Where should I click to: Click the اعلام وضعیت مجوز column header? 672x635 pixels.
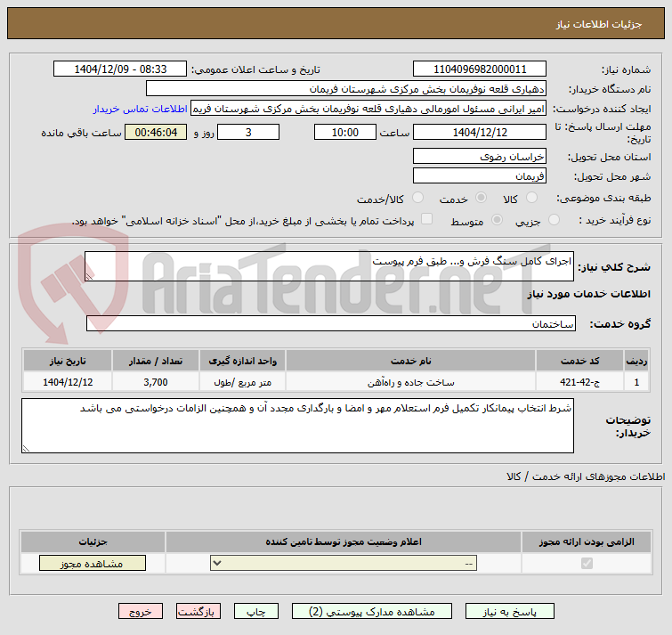[344, 542]
